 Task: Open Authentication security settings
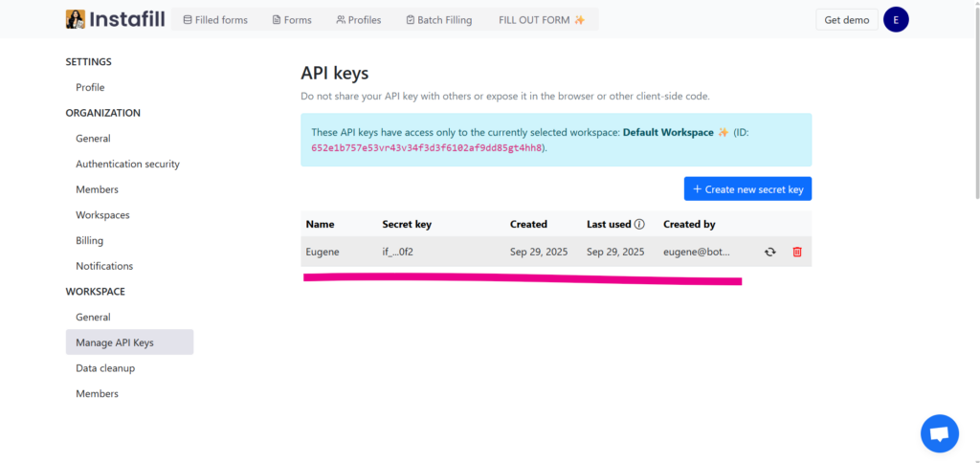tap(127, 164)
